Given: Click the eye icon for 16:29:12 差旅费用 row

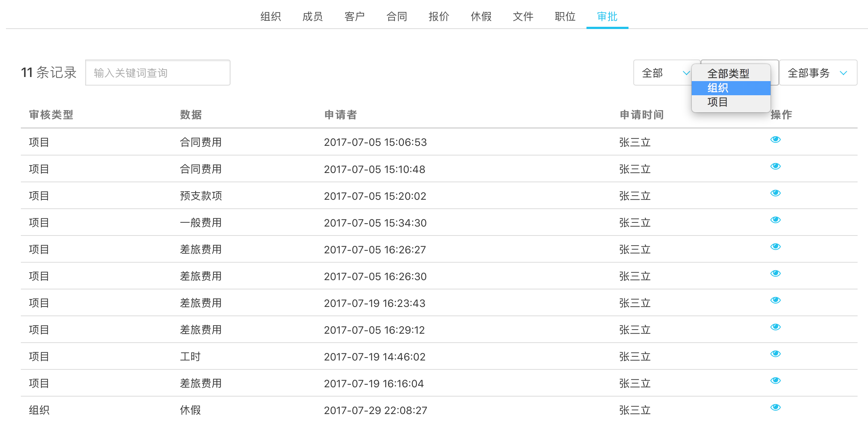Looking at the screenshot, I should coord(775,327).
